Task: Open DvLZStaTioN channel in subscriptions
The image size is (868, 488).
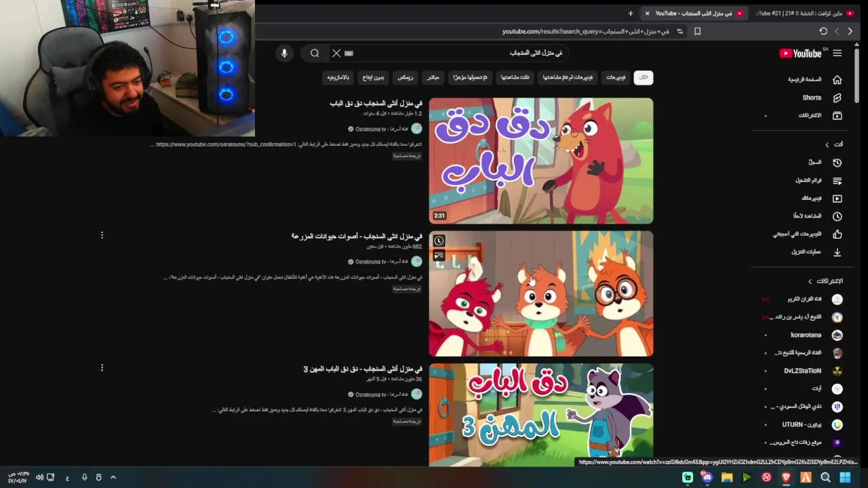Action: 814,371
